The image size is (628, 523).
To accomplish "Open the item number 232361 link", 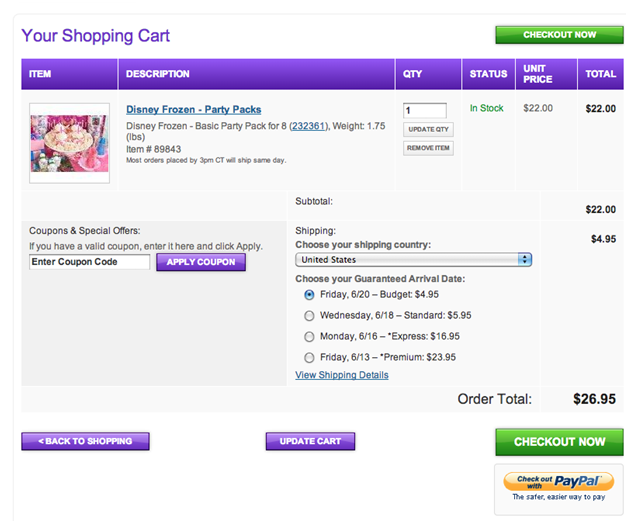I will point(308,126).
